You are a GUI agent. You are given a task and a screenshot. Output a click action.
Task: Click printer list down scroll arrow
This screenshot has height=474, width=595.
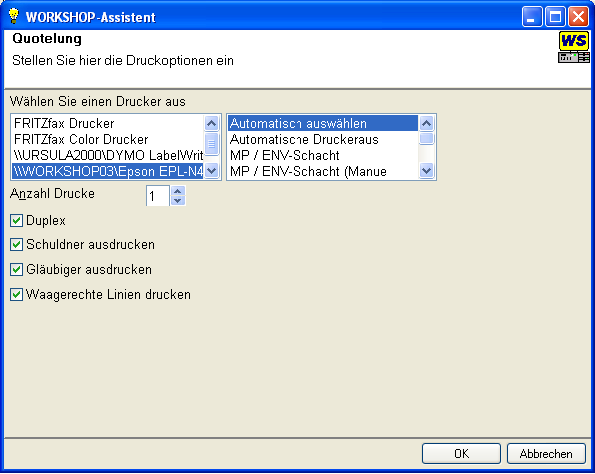[211, 170]
